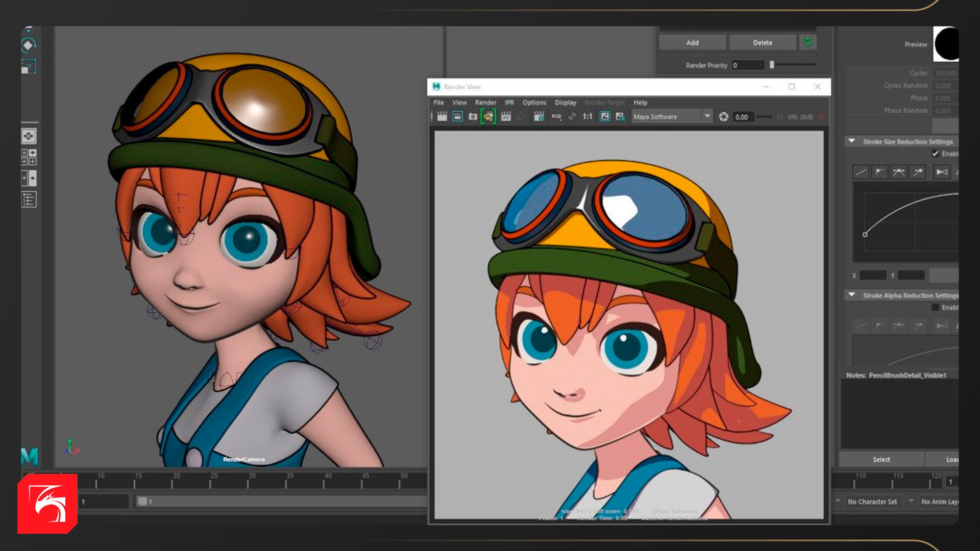Click the RGB channels display icon
This screenshot has width=980, height=551.
click(556, 117)
